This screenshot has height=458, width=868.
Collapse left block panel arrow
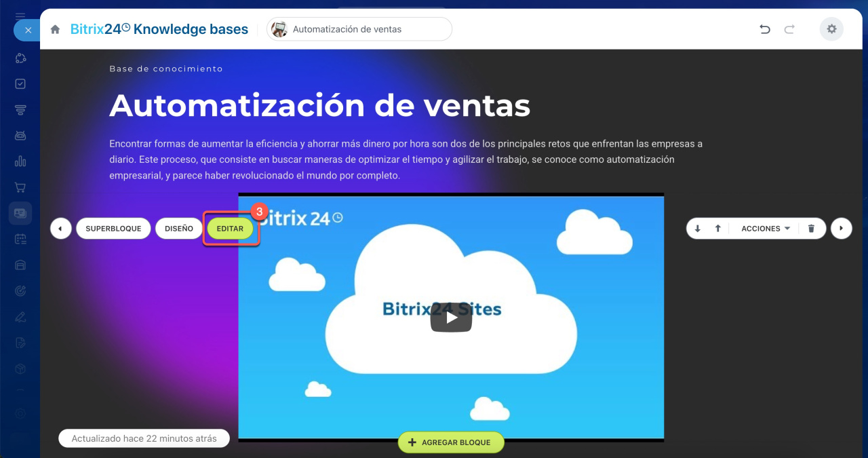[x=60, y=229]
